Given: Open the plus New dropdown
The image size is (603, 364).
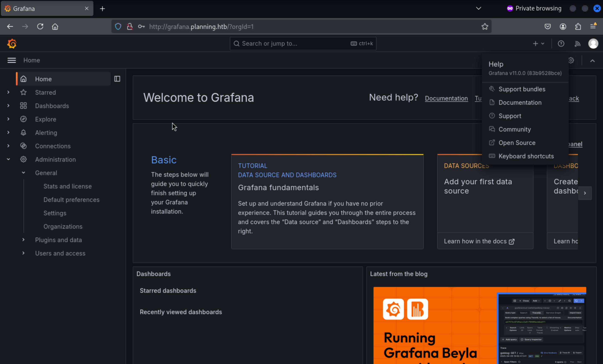Looking at the screenshot, I should pyautogui.click(x=538, y=44).
